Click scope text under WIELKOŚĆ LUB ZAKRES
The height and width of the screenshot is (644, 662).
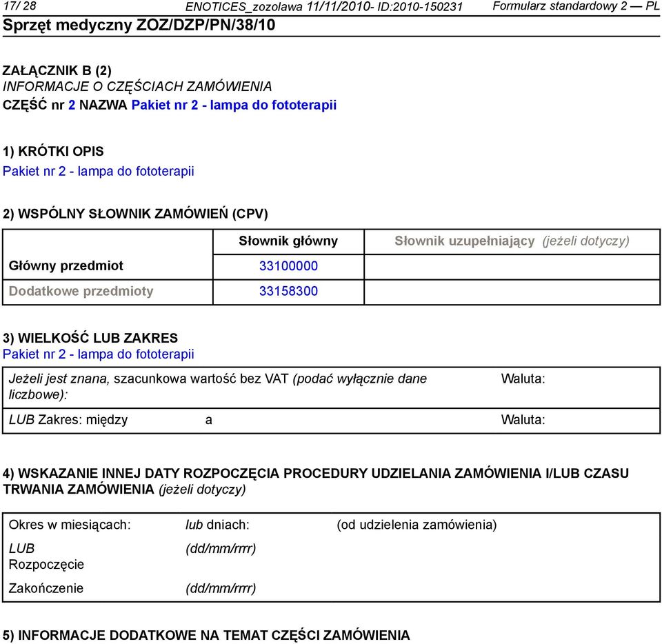pyautogui.click(x=99, y=354)
